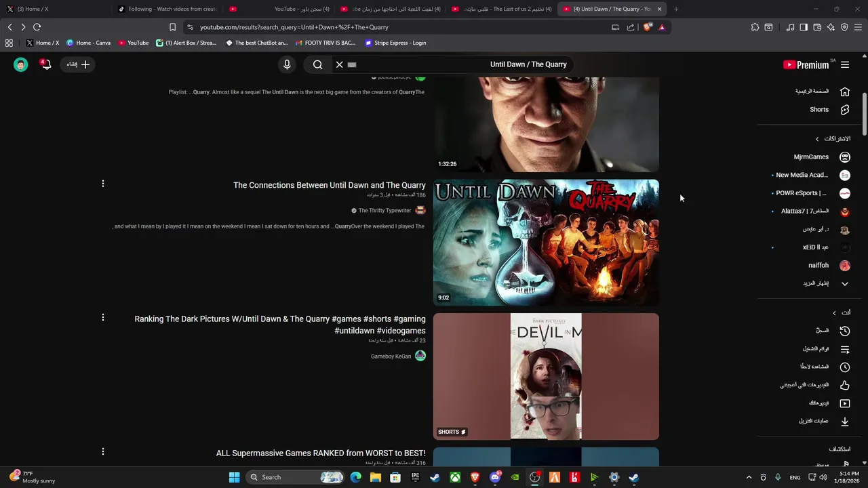Open Playlists in the sidebar
868x488 pixels.
tap(826, 349)
